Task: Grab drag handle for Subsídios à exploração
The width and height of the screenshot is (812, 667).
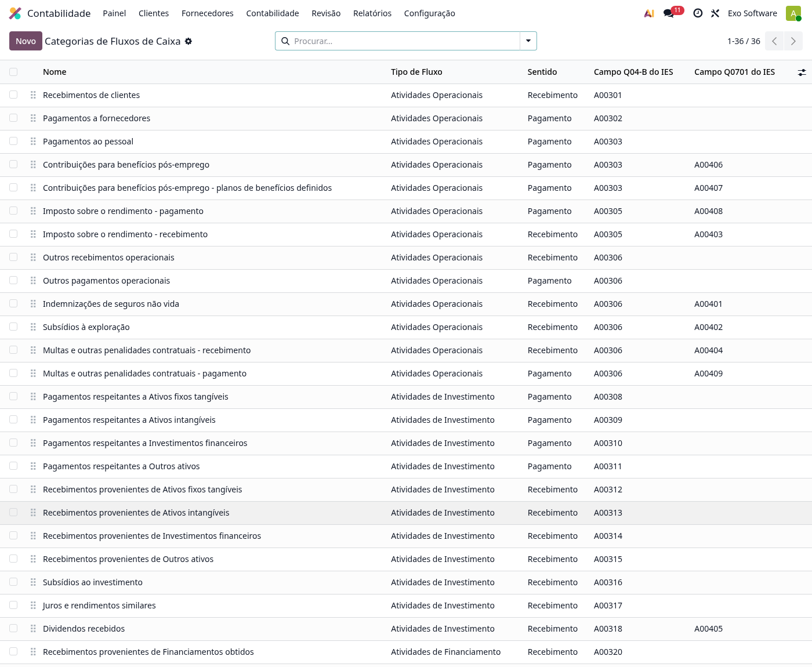Action: point(33,327)
